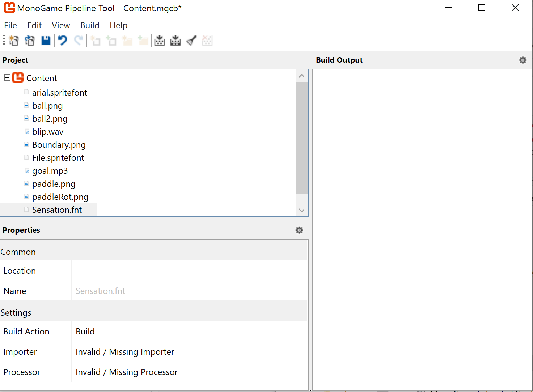This screenshot has height=392, width=533.
Task: Create a new project from the toolbar
Action: point(14,41)
